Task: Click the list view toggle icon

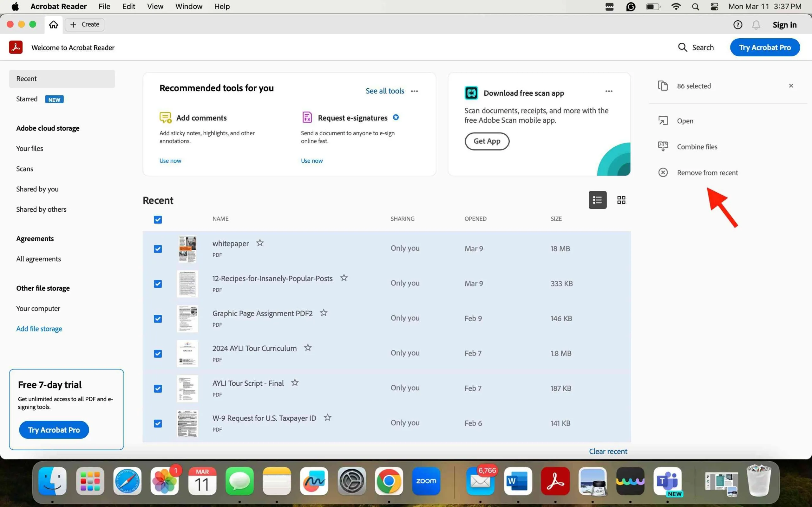Action: click(x=597, y=200)
